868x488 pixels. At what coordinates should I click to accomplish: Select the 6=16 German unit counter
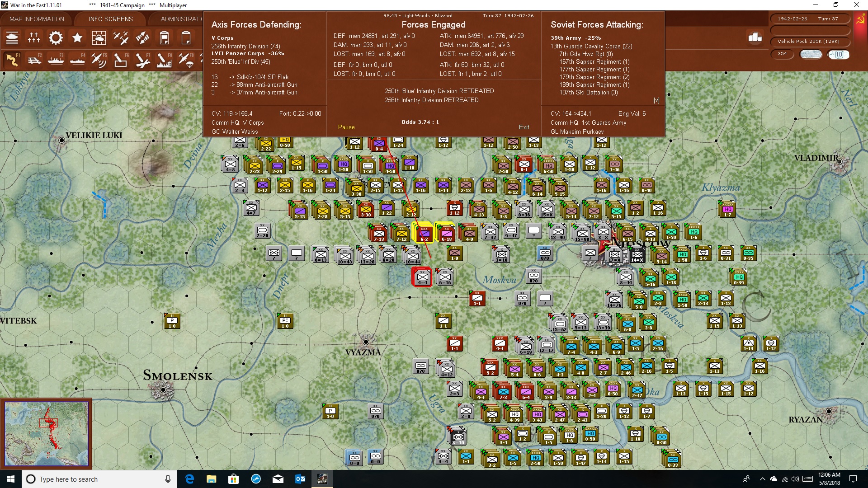[445, 277]
